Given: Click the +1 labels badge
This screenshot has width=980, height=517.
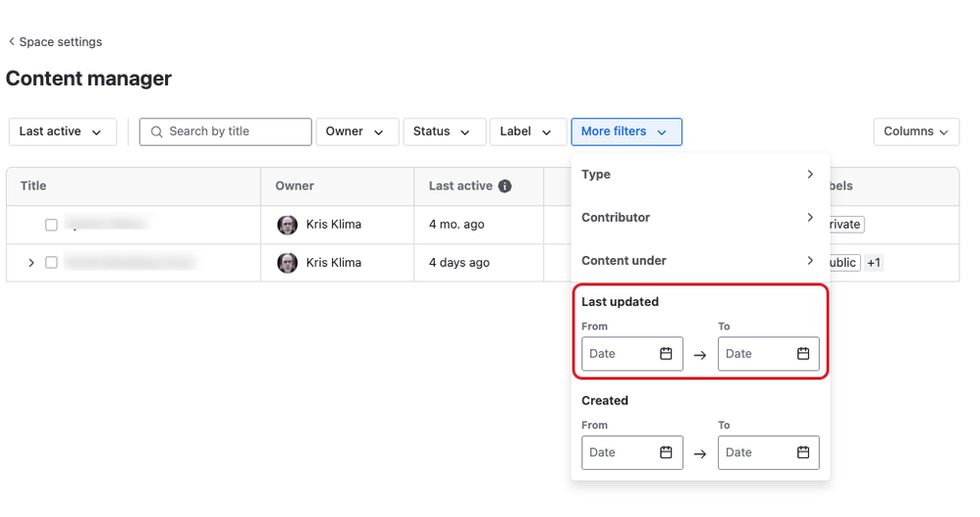Looking at the screenshot, I should (874, 263).
